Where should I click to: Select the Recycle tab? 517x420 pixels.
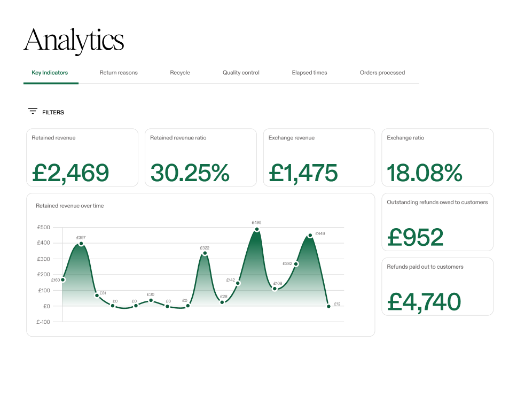click(x=179, y=73)
